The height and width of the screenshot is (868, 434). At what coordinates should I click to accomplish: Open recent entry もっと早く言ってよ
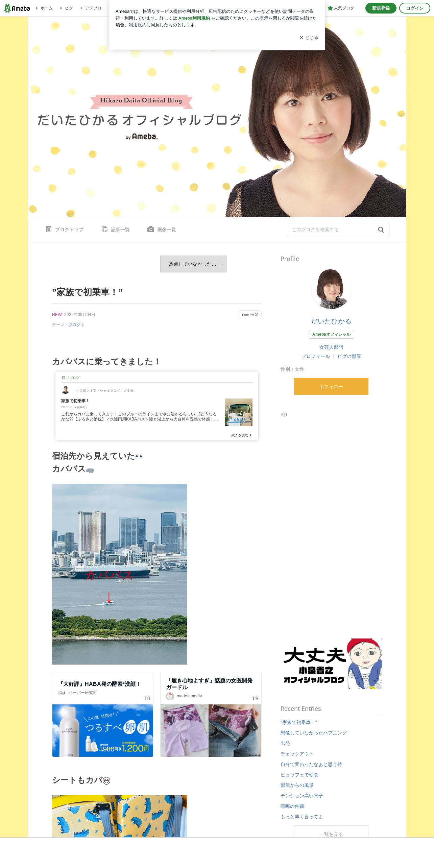tap(302, 817)
